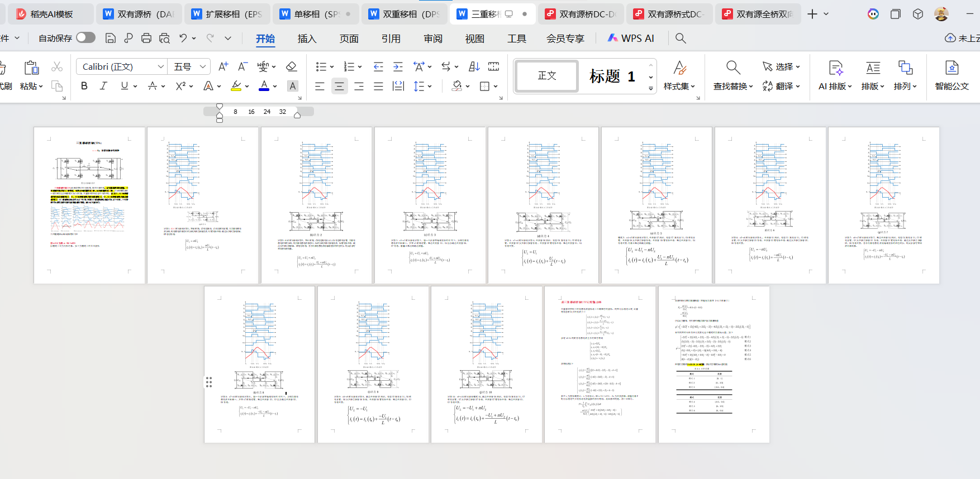
Task: Toggle the AutoSave (自动保存) switch
Action: (x=85, y=37)
